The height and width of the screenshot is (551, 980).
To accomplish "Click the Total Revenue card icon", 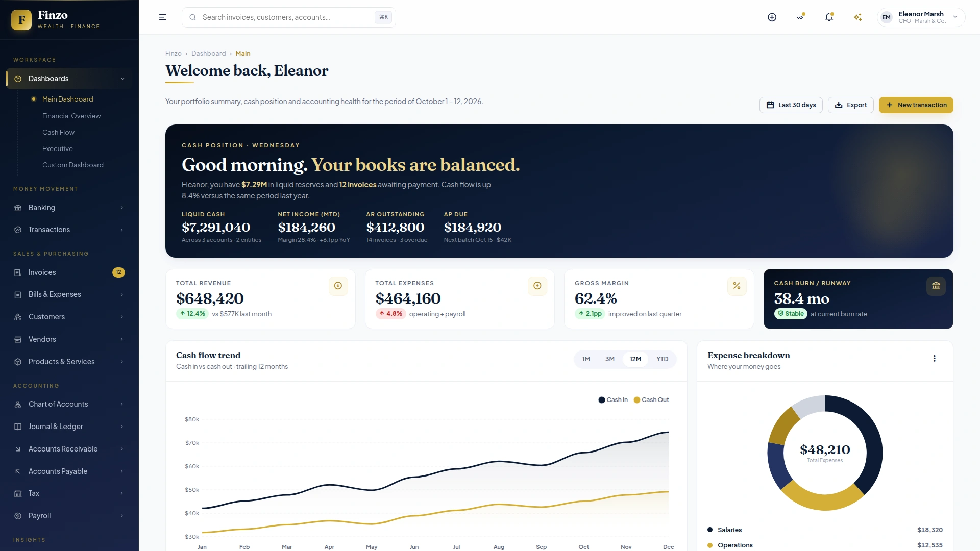I will pos(338,286).
